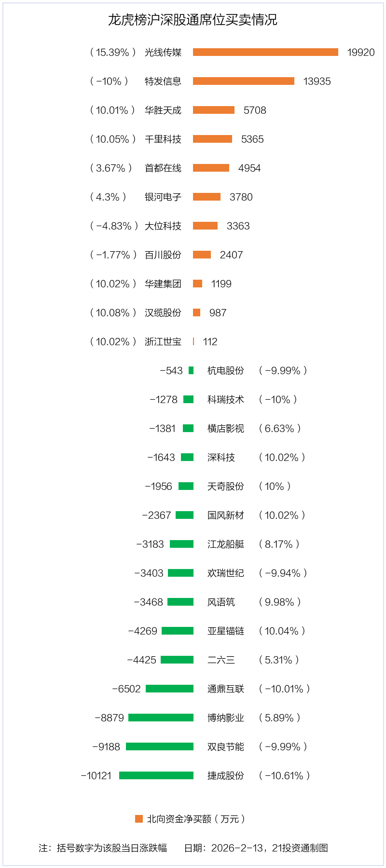Select the 华胜天成 stock label
This screenshot has height=868, width=386.
pos(163,110)
